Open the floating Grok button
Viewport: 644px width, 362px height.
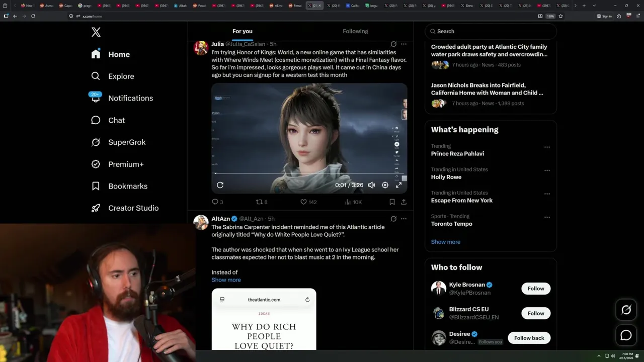coord(626,310)
